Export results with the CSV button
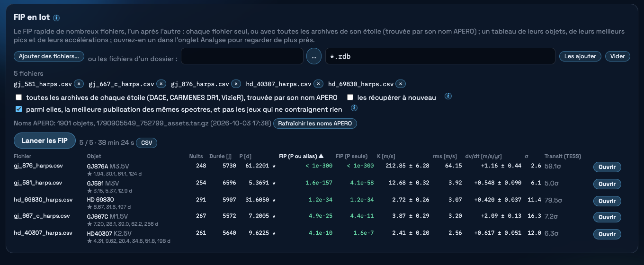Image resolution: width=644 pixels, height=265 pixels. click(x=146, y=143)
